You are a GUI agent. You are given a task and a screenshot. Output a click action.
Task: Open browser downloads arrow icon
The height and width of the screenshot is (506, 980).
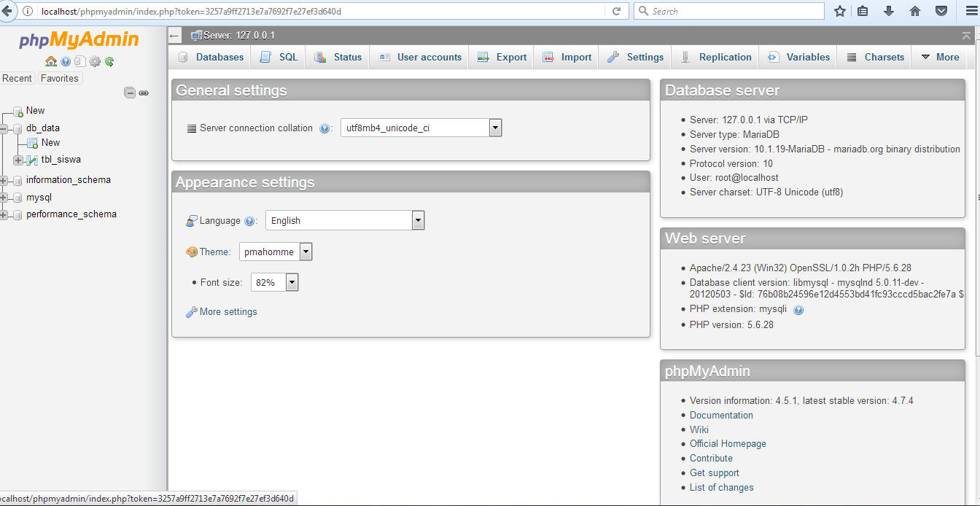(x=889, y=11)
